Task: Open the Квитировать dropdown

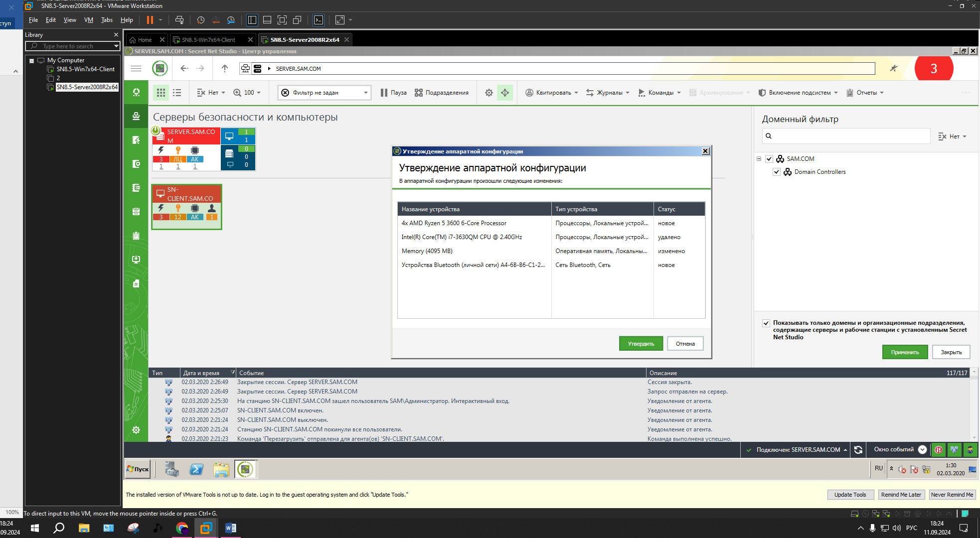Action: tap(552, 93)
